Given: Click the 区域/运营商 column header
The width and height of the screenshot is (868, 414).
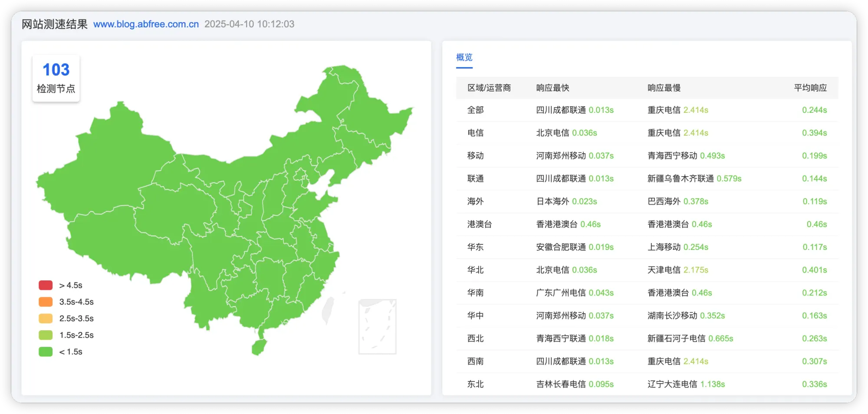Looking at the screenshot, I should pyautogui.click(x=489, y=88).
